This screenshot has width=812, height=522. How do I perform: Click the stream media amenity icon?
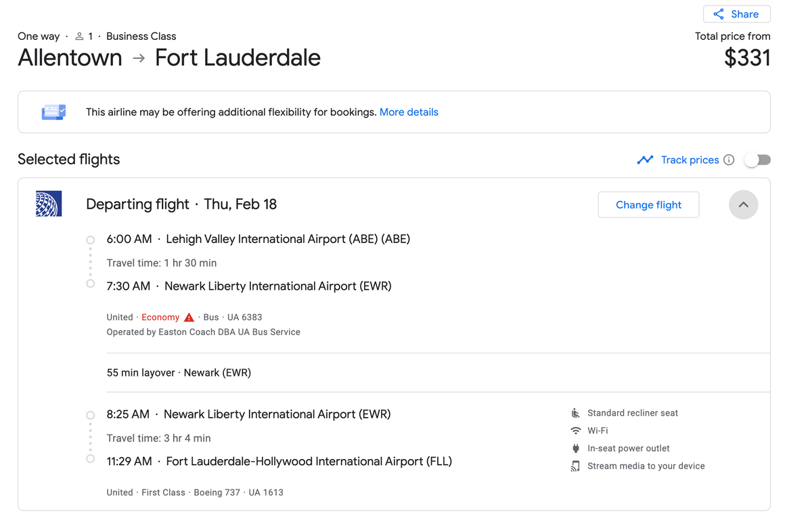tap(575, 466)
